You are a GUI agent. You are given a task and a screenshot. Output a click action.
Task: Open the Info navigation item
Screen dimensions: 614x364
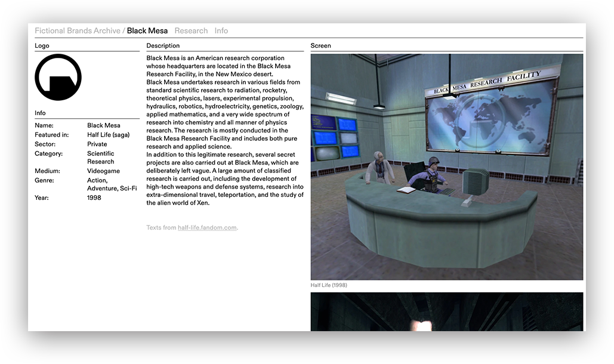(221, 30)
